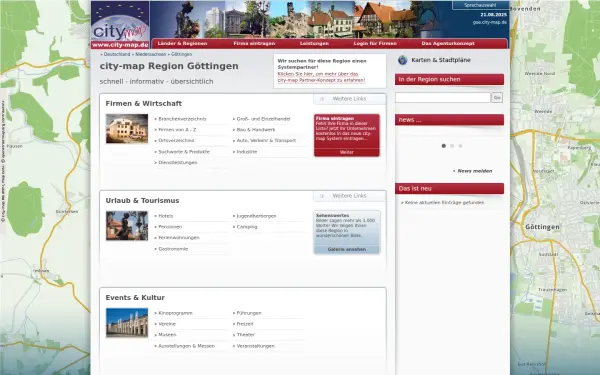Click the Firmen & Wirtschaft building thumbnail
600x375 pixels.
(127, 129)
